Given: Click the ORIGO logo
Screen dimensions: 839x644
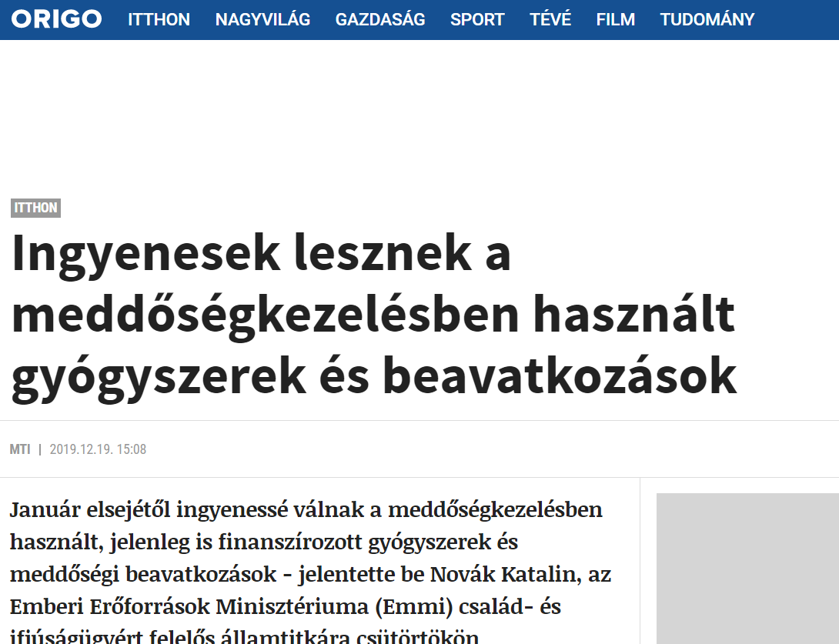Looking at the screenshot, I should (x=56, y=19).
